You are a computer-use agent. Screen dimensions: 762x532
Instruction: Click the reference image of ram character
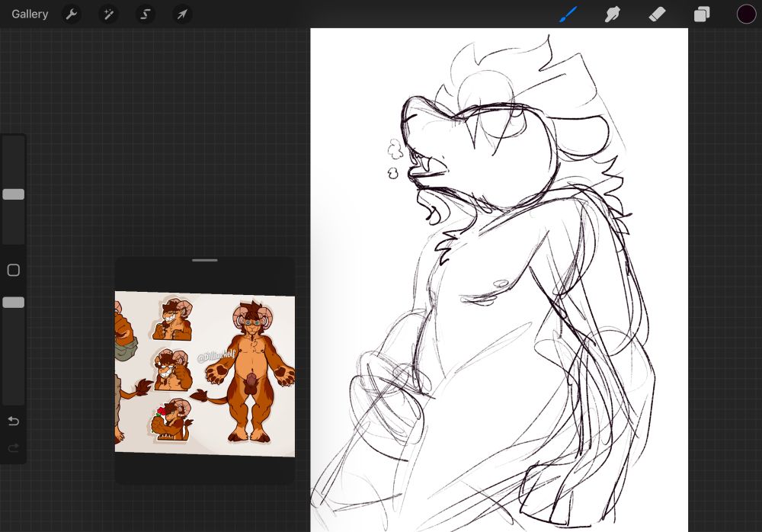click(204, 374)
